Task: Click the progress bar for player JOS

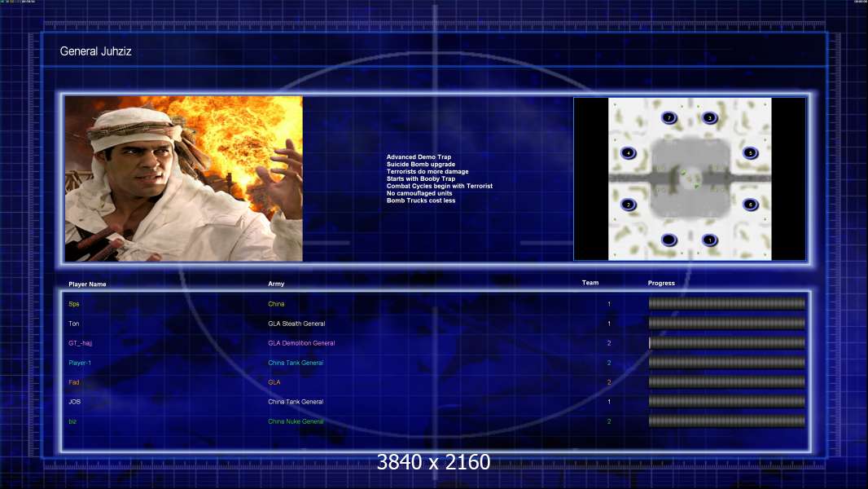Action: pyautogui.click(x=727, y=402)
